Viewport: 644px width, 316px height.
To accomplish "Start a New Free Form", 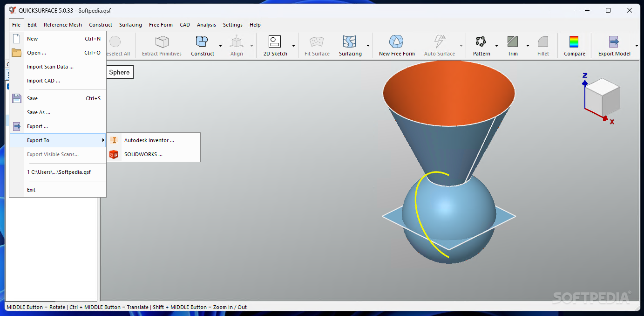I will [x=397, y=42].
